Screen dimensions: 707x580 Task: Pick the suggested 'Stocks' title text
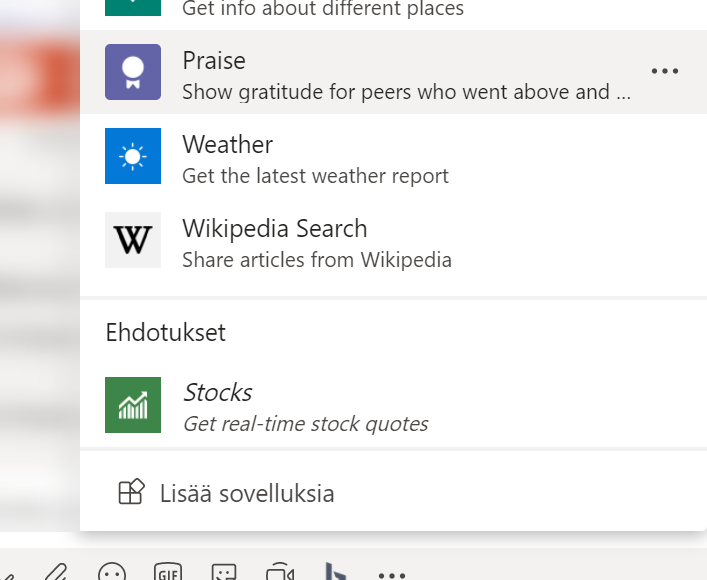coord(217,392)
